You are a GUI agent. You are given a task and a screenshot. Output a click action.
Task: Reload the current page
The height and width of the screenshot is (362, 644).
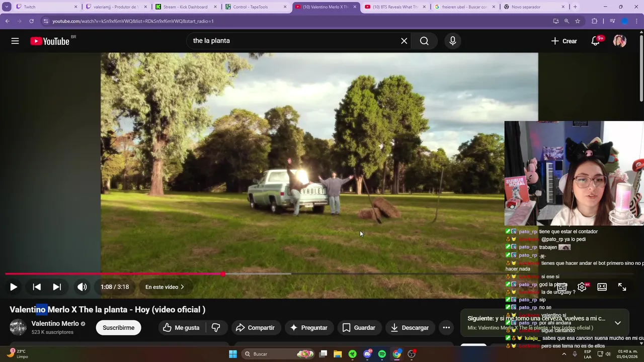tap(31, 21)
